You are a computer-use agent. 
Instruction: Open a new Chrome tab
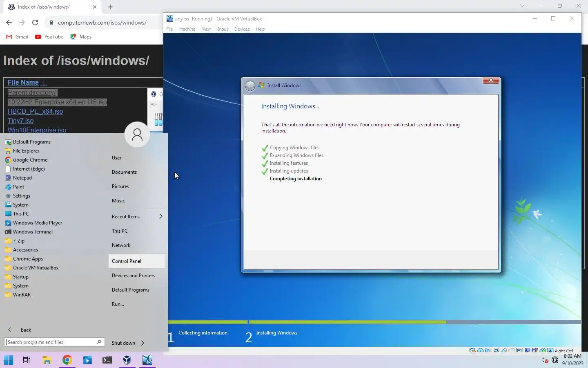pyautogui.click(x=110, y=7)
